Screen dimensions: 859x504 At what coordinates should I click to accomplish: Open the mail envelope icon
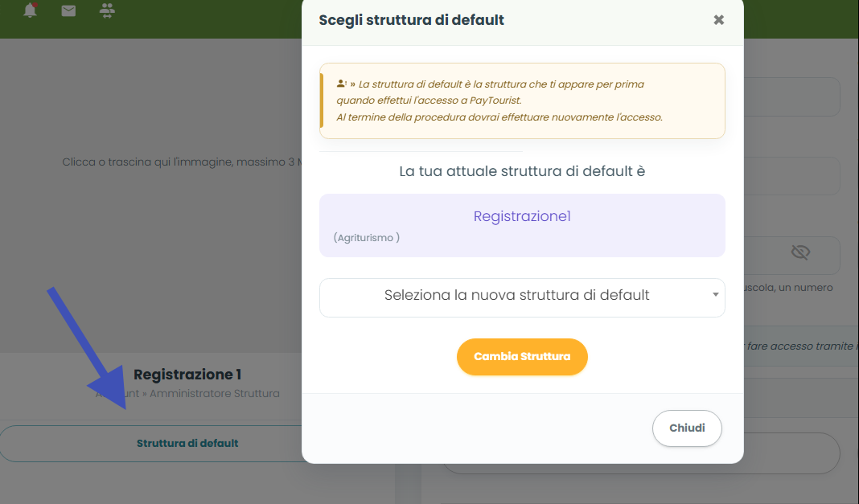(68, 10)
